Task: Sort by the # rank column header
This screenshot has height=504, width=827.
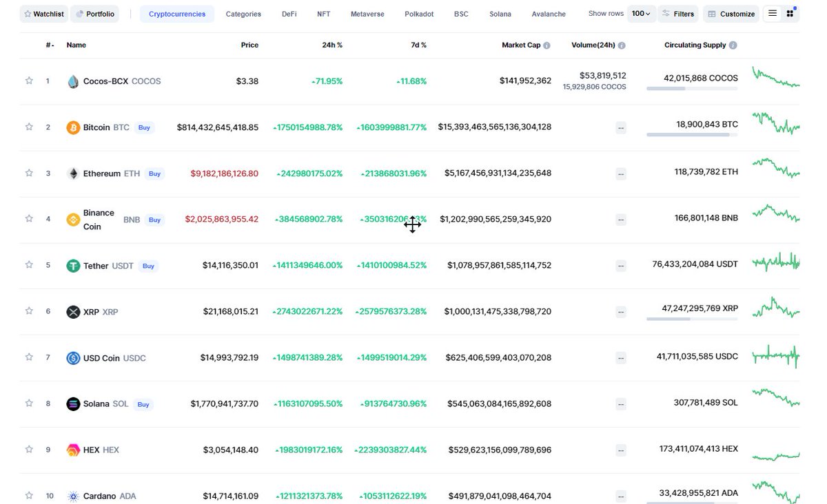Action: [x=49, y=45]
